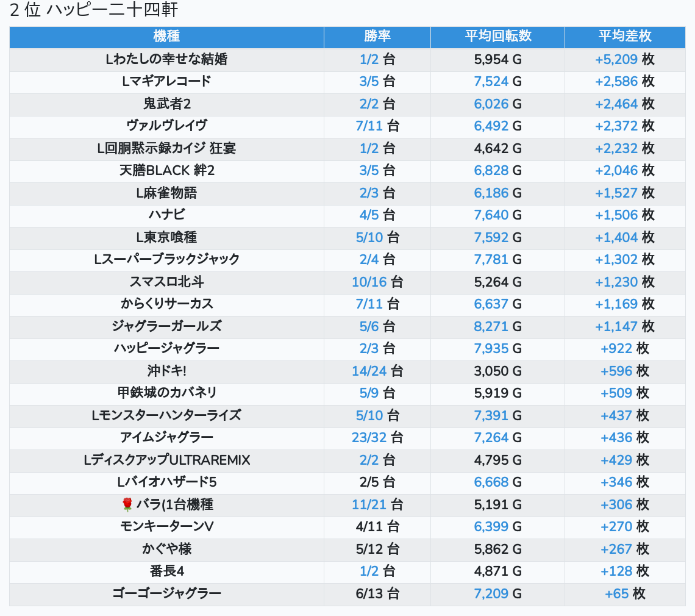Image resolution: width=695 pixels, height=616 pixels.
Task: Select the ハッピージャグラー model name
Action: point(166,349)
